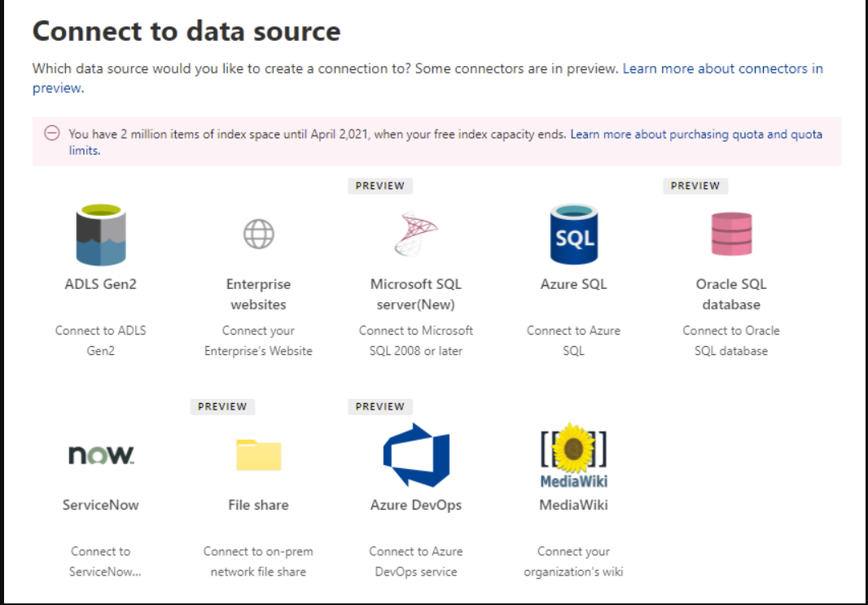The height and width of the screenshot is (605, 868).
Task: Click 'Connect to Oracle SQL database' description
Action: [x=731, y=340]
